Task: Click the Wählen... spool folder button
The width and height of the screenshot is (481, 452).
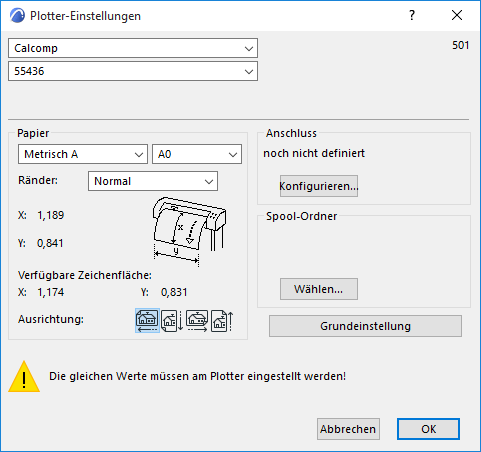Action: 319,289
